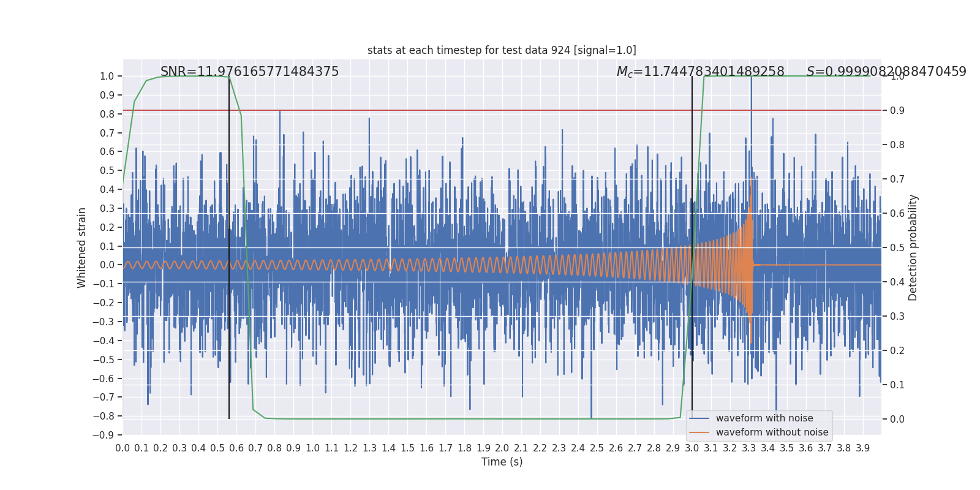Click the black vertical line near 0.56 s

click(x=229, y=247)
